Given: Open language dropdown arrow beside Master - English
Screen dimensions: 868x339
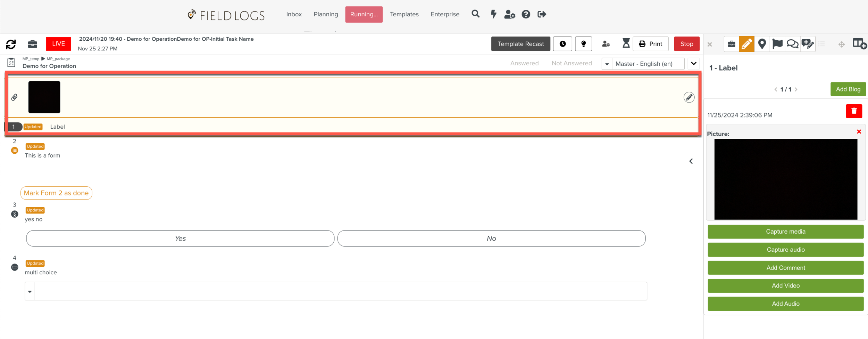Looking at the screenshot, I should point(607,64).
